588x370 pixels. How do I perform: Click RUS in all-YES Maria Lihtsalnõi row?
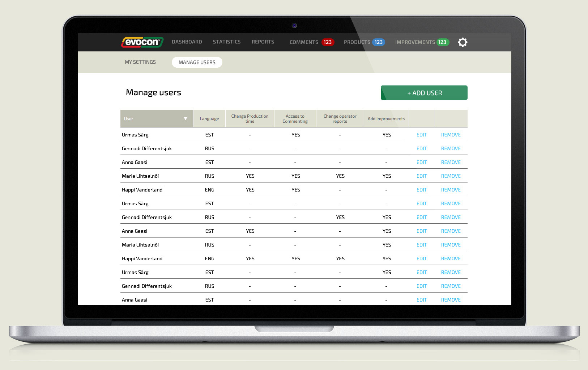tap(209, 176)
